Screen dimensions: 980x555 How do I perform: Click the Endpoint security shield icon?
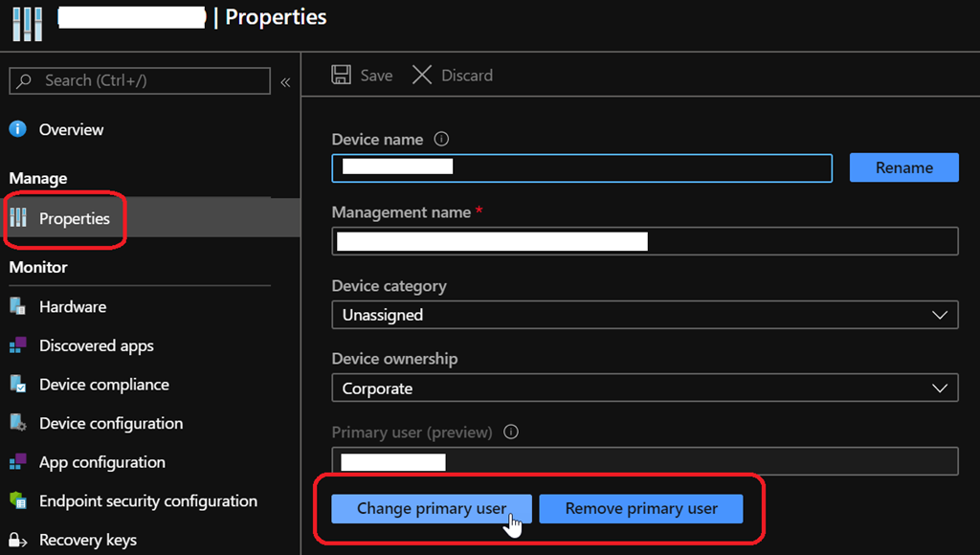[x=17, y=500]
